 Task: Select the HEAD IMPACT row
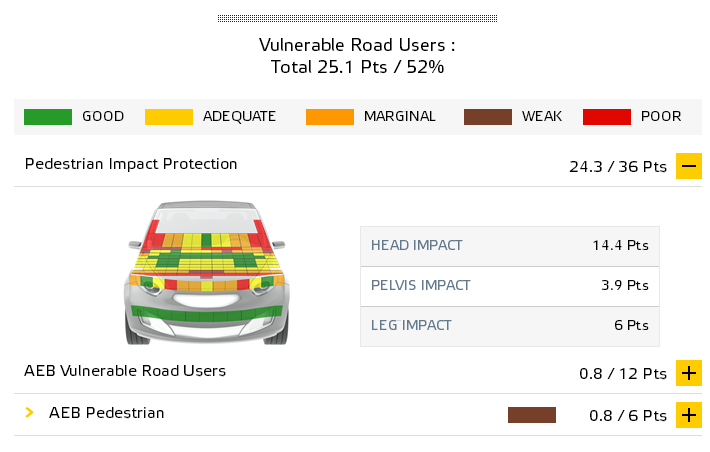[x=510, y=246]
